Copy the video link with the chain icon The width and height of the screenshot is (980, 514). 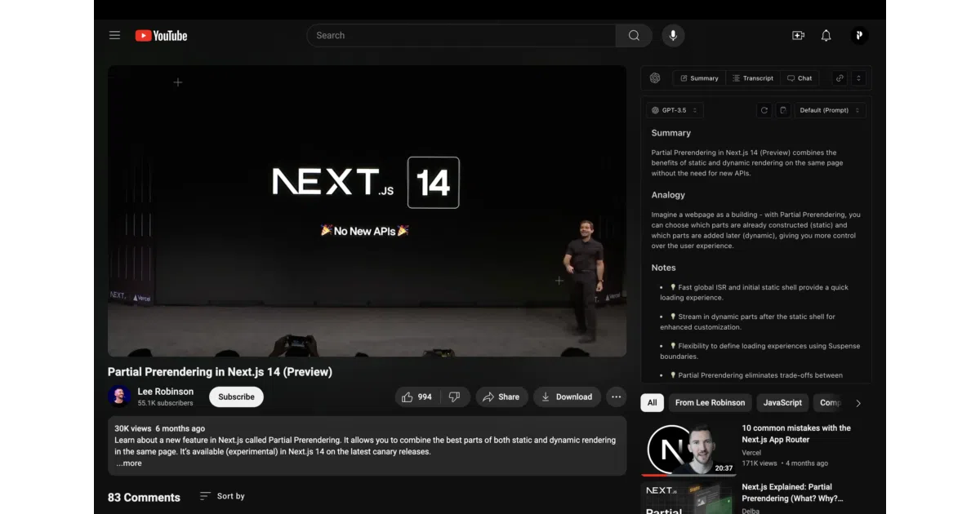pyautogui.click(x=840, y=78)
